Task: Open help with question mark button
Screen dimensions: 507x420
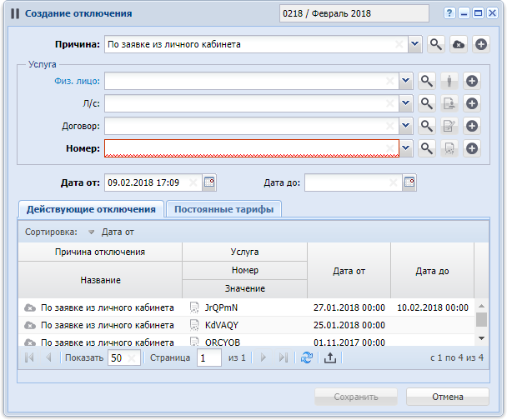Action: tap(449, 13)
